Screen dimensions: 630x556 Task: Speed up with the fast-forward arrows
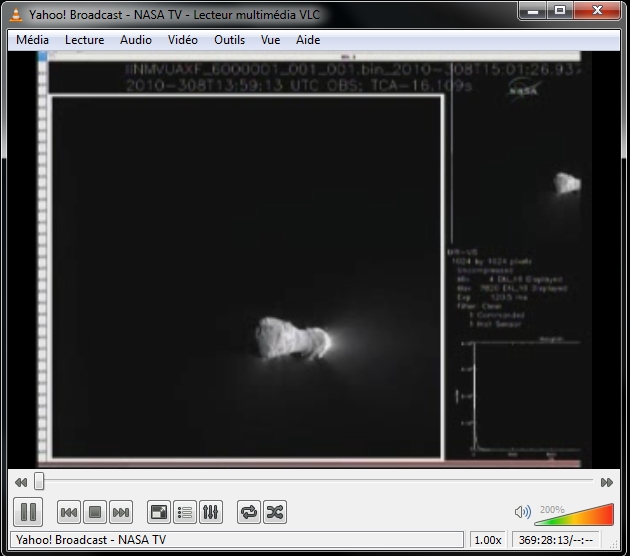(607, 482)
